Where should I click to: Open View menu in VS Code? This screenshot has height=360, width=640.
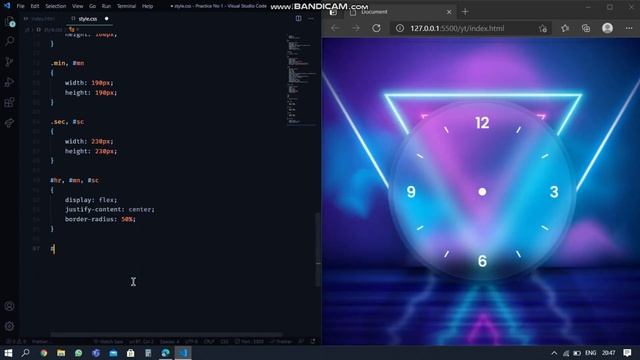(77, 6)
